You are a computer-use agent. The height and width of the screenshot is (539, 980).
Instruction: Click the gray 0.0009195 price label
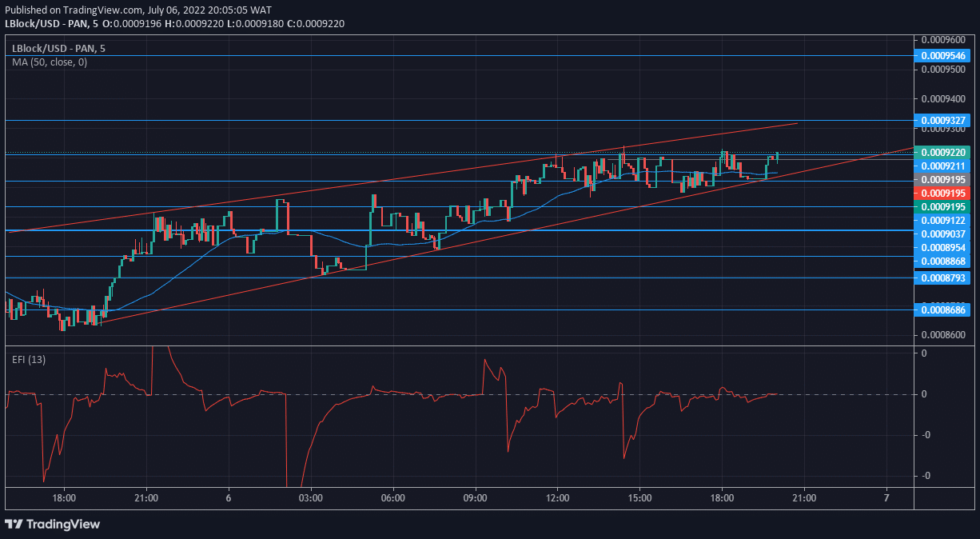(943, 179)
